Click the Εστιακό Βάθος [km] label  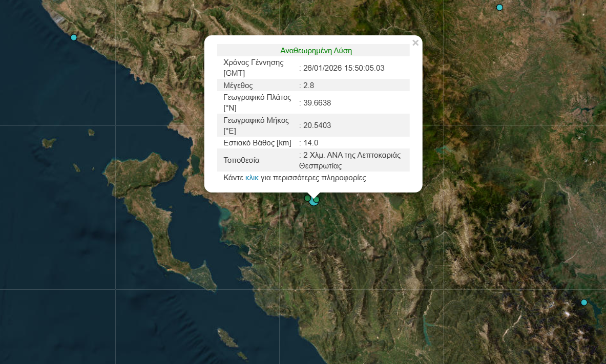pyautogui.click(x=257, y=143)
